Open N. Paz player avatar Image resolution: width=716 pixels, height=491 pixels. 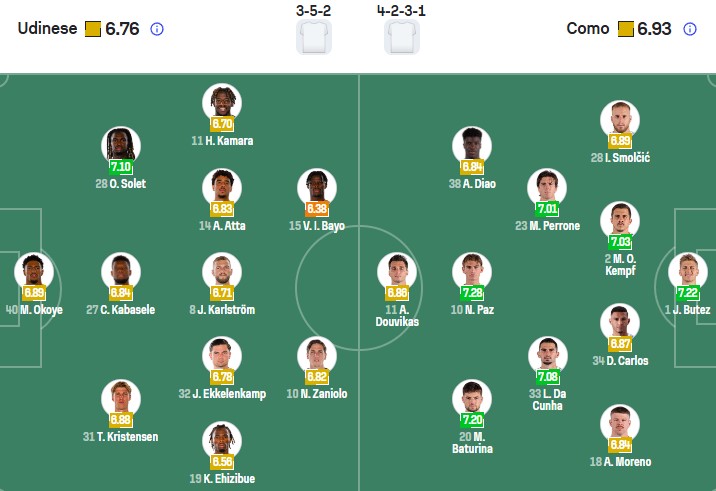(471, 271)
